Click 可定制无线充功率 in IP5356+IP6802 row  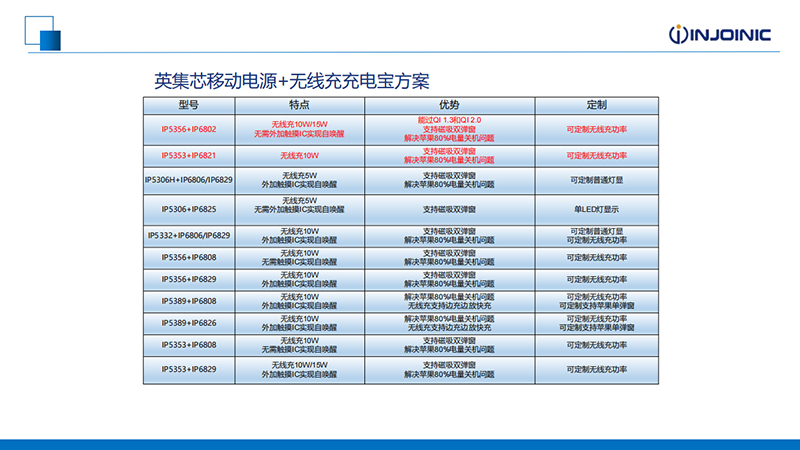point(596,130)
